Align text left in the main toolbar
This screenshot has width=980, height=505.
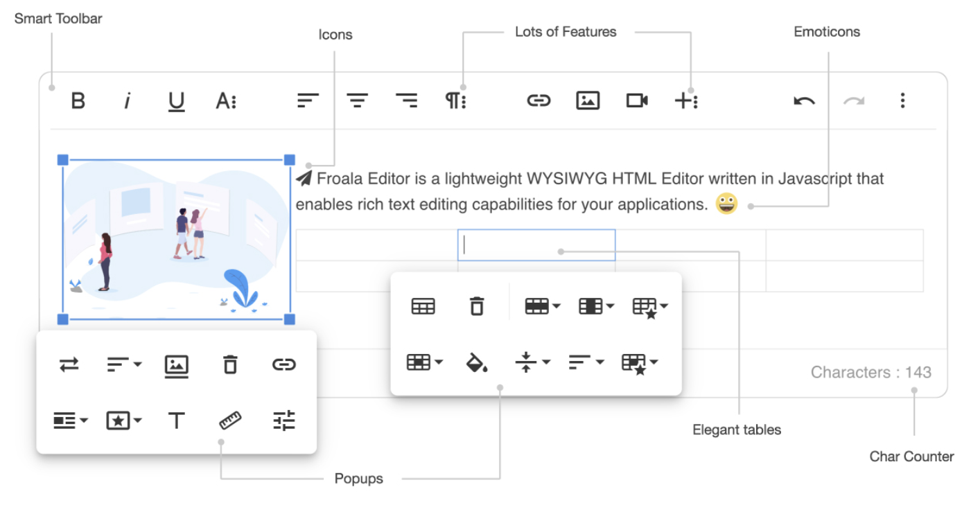pos(308,101)
